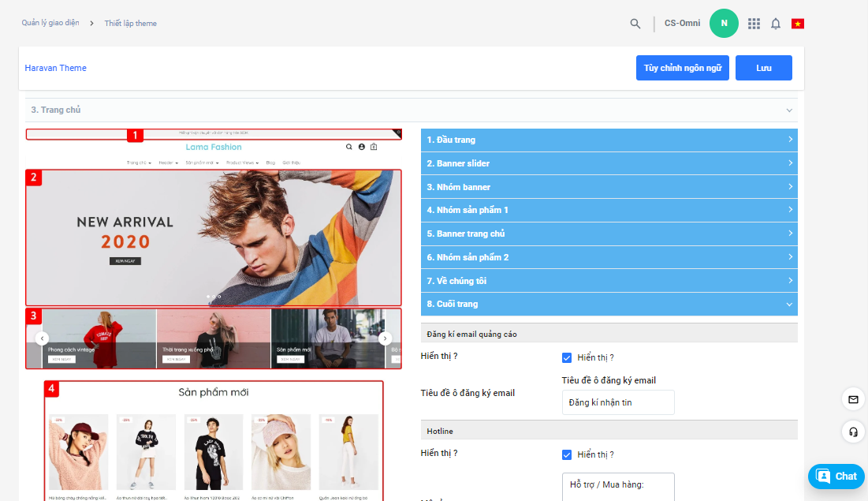Open the apps grid menu icon
The height and width of the screenshot is (501, 868).
tap(754, 24)
